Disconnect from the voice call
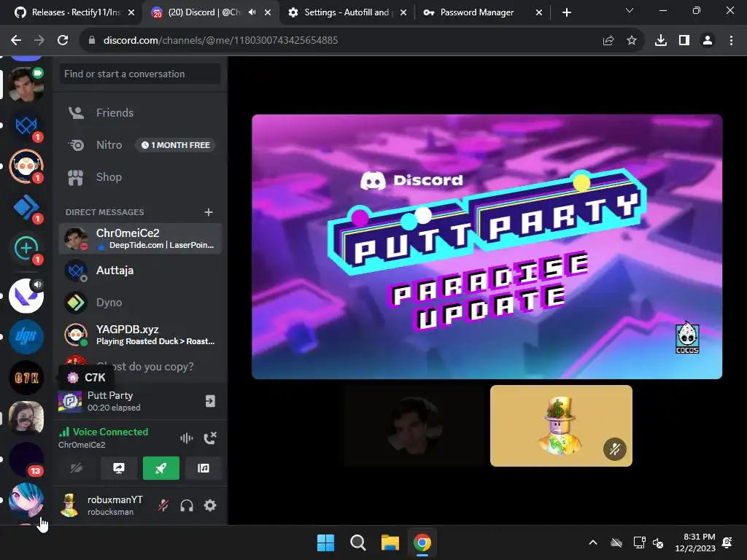Screen dimensions: 747x560 [210, 438]
